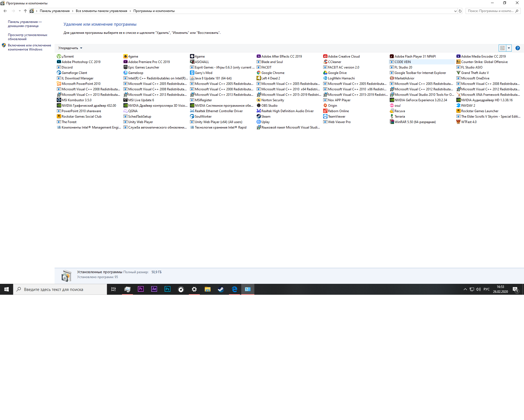Viewport: 524px width, 420px height.
Task: Click the Adobe After Effects CC 2019 icon
Action: point(258,56)
